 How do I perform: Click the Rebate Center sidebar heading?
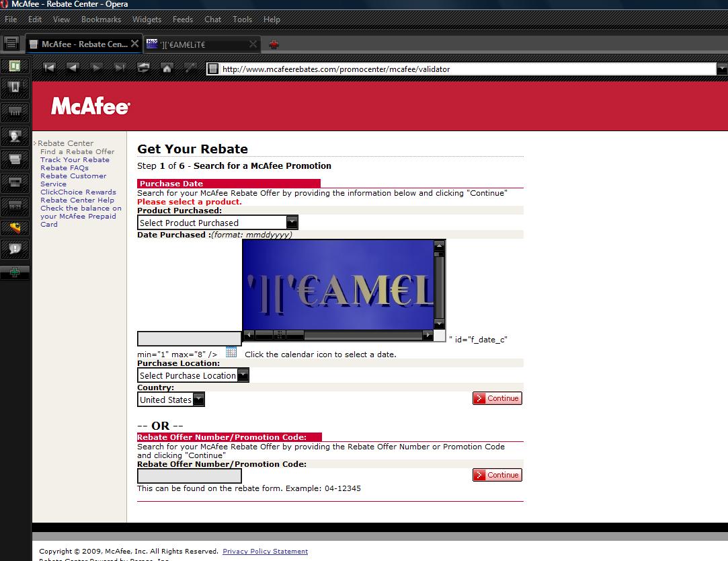(65, 143)
